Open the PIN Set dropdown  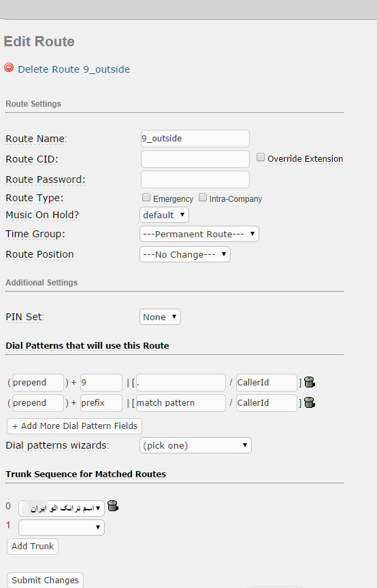click(x=160, y=317)
